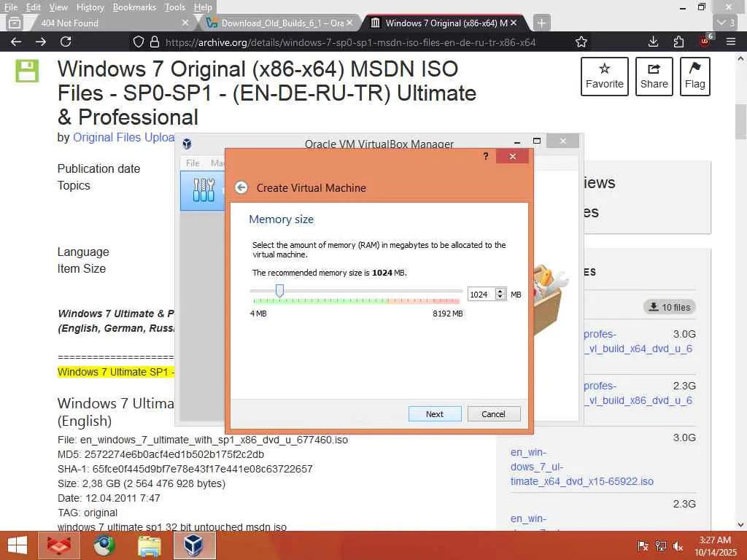
Task: Open a new tab with the plus button
Action: (x=541, y=23)
